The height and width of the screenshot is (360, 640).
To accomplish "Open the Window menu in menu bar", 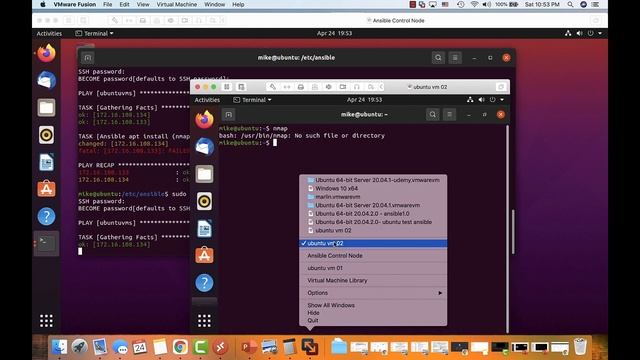I will [214, 4].
